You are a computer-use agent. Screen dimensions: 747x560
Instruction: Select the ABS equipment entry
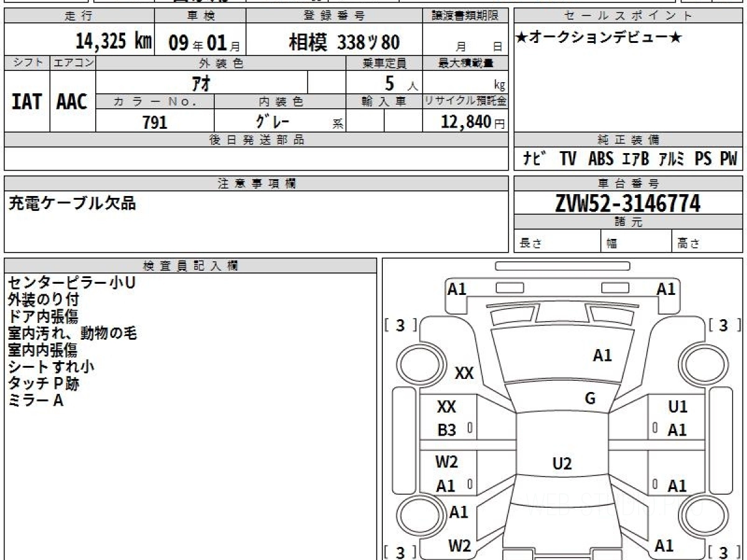601,159
